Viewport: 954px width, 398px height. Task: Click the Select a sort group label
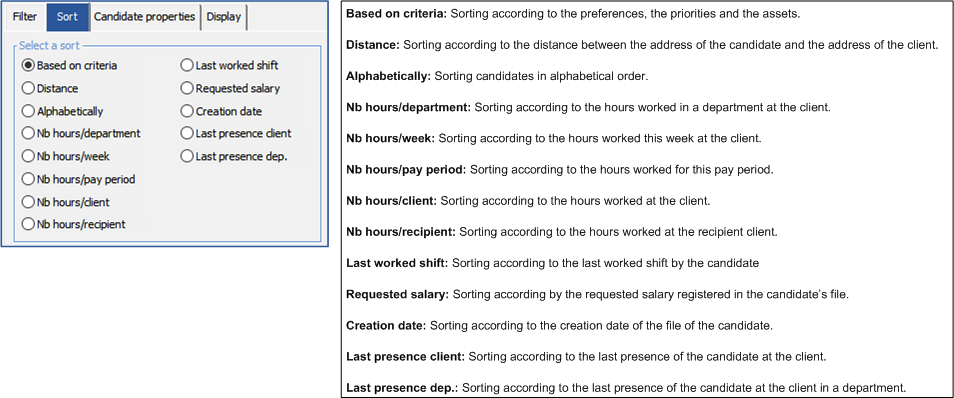click(x=49, y=46)
